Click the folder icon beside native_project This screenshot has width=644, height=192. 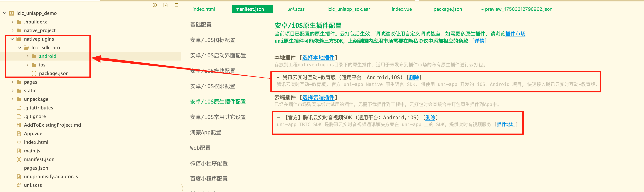tap(19, 30)
